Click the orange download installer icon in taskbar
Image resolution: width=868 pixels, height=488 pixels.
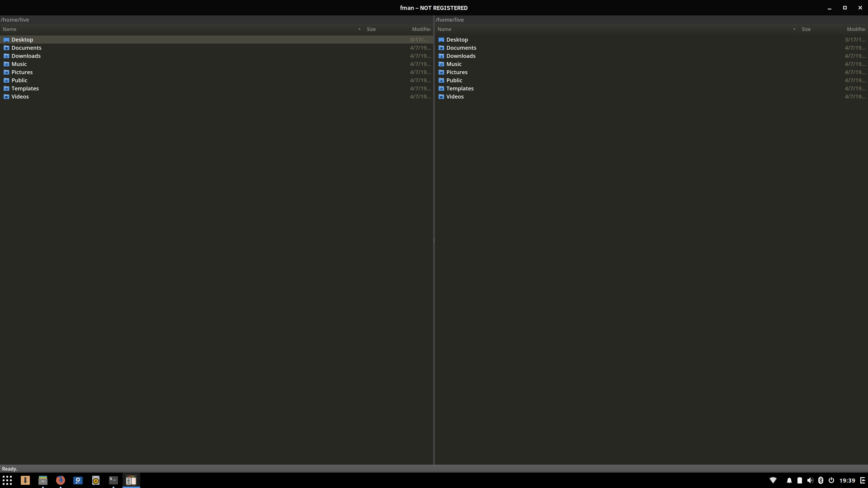pyautogui.click(x=25, y=480)
